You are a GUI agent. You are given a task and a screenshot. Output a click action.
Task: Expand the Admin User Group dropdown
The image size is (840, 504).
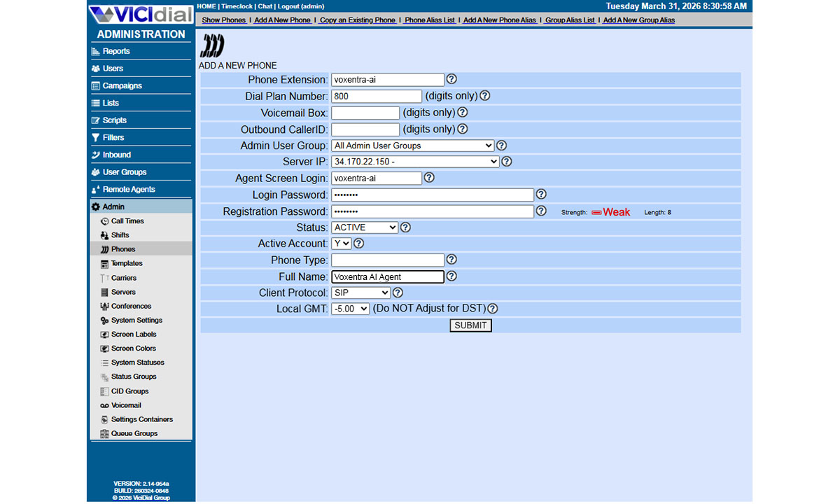[413, 146]
